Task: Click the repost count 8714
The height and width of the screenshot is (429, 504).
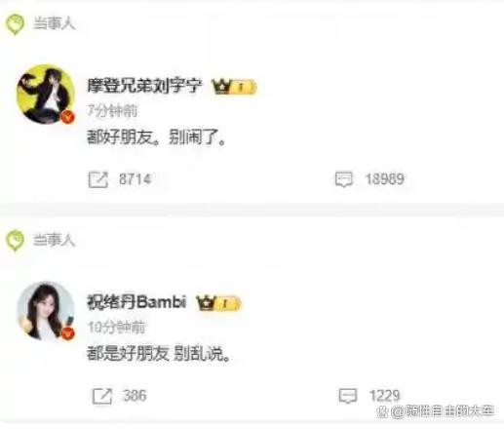Action: [x=136, y=179]
